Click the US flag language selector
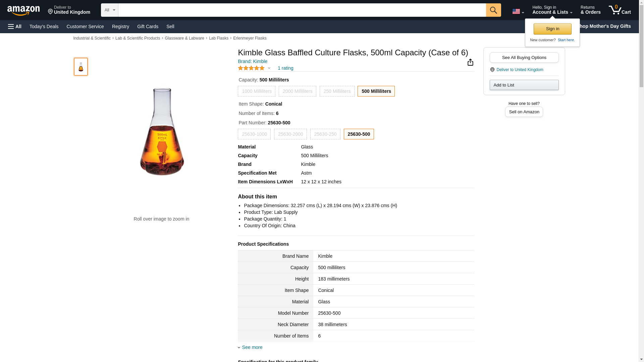 tap(518, 11)
